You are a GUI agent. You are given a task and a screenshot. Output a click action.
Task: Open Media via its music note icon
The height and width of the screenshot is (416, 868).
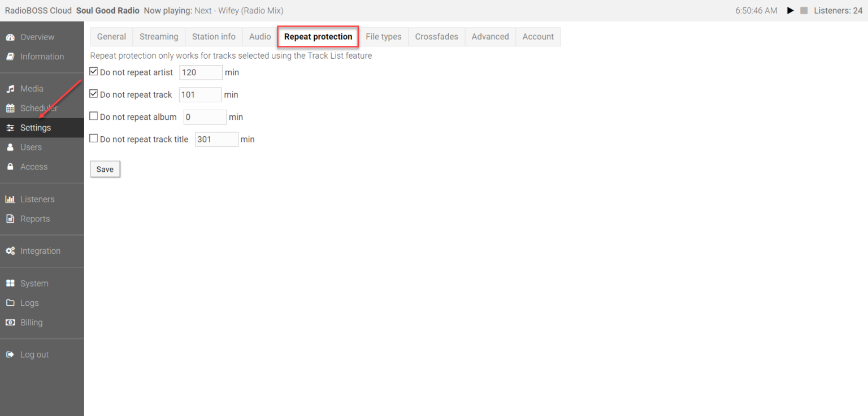(x=10, y=89)
